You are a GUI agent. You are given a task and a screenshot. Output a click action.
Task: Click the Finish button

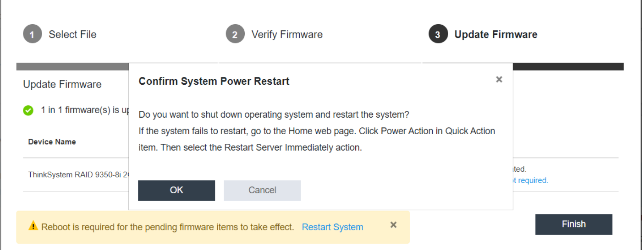point(574,224)
